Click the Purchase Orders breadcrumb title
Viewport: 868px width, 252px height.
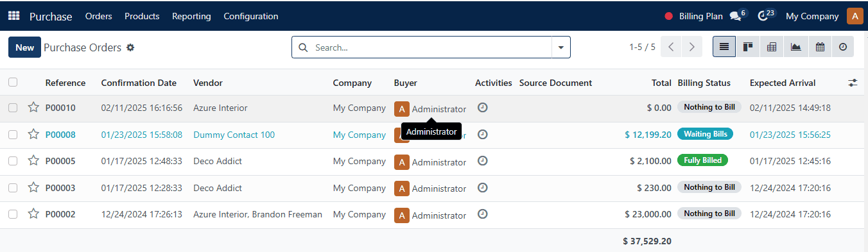coord(82,47)
